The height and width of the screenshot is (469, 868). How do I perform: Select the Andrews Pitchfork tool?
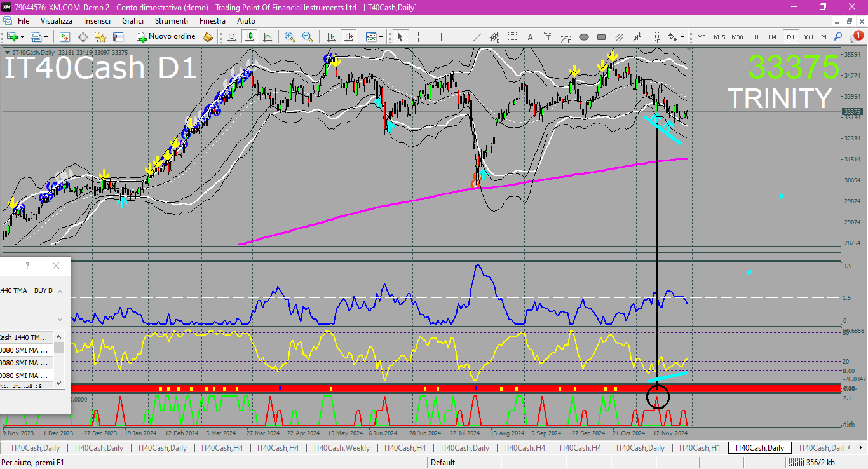click(637, 37)
